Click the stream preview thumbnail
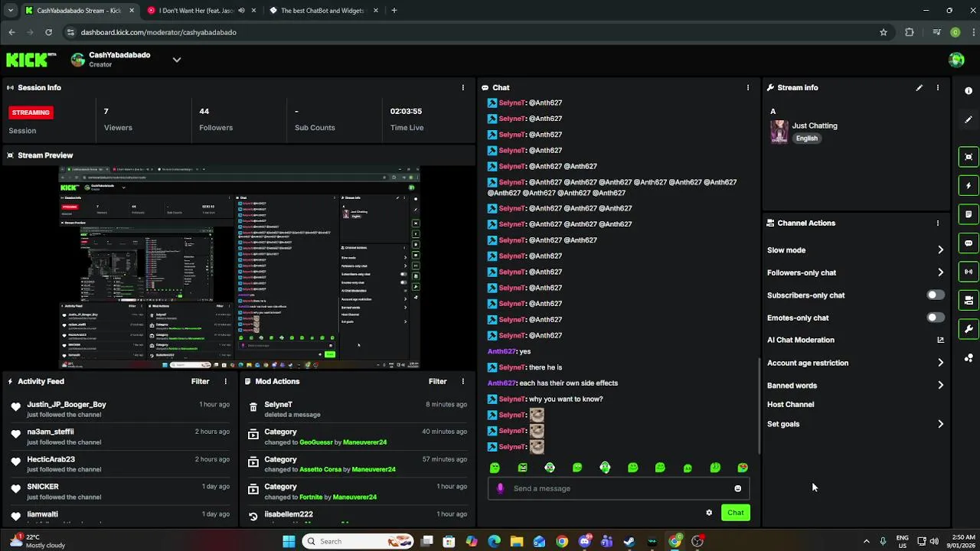The image size is (980, 551). pos(240,268)
